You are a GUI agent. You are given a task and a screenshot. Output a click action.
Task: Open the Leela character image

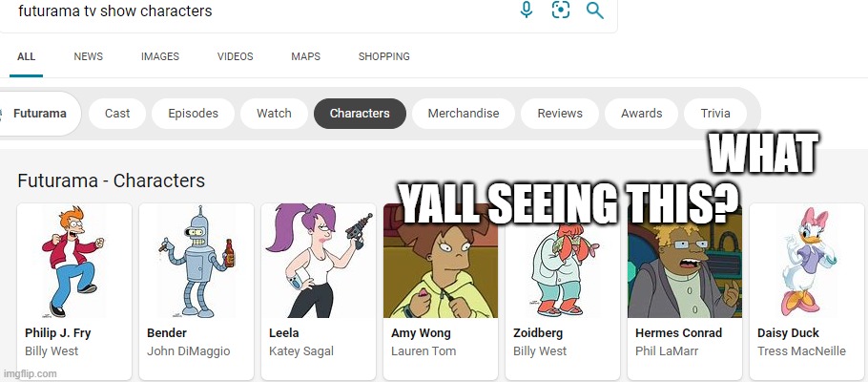319,261
